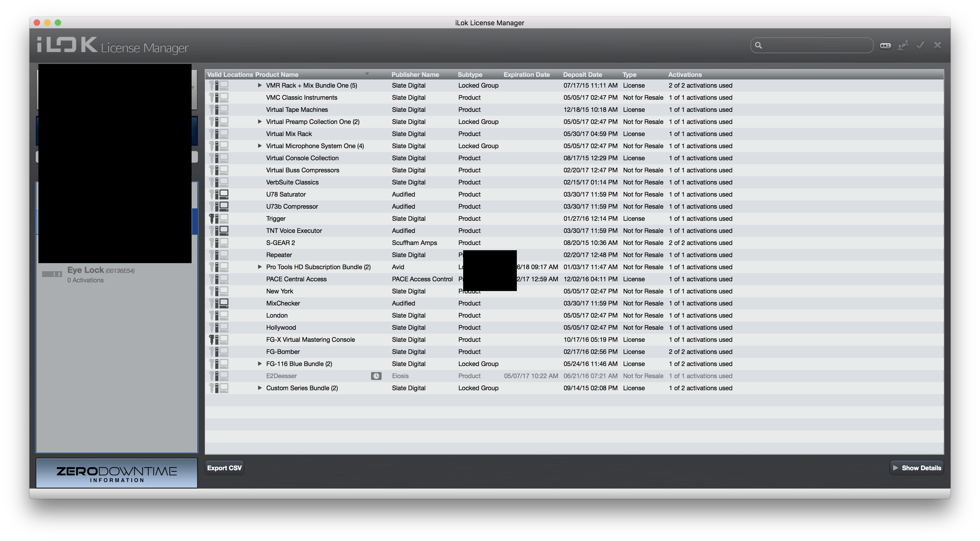Click valid locations icon for PACE Central Access

point(219,279)
